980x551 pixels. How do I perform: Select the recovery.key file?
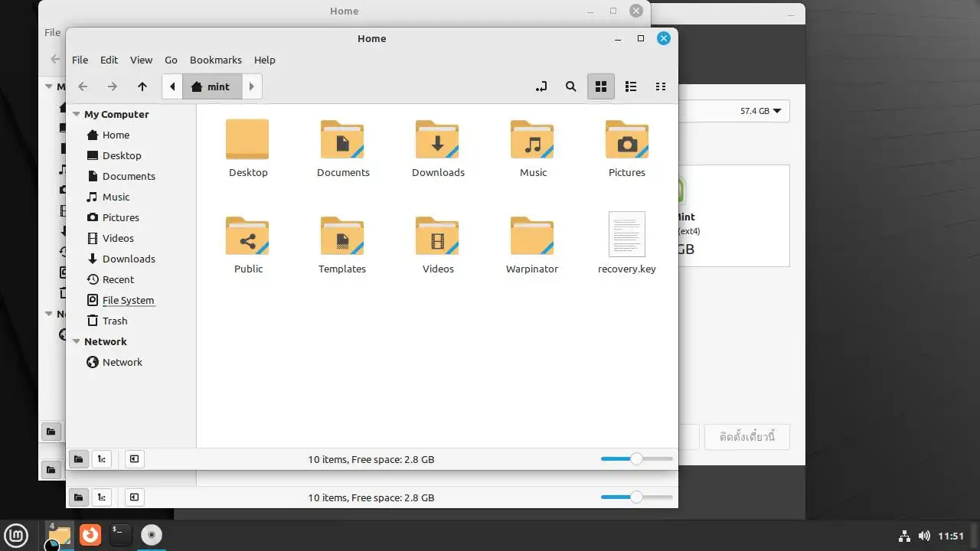coord(627,234)
